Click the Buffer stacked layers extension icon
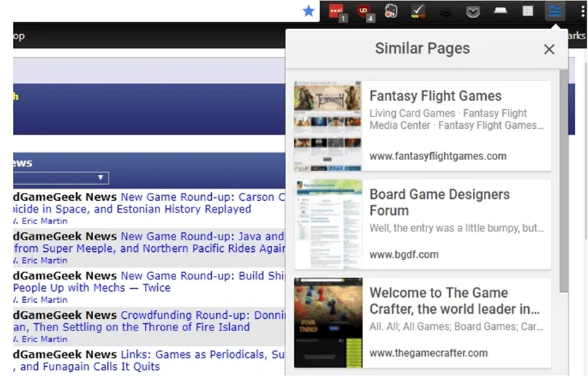Image resolution: width=588 pixels, height=380 pixels. point(445,12)
